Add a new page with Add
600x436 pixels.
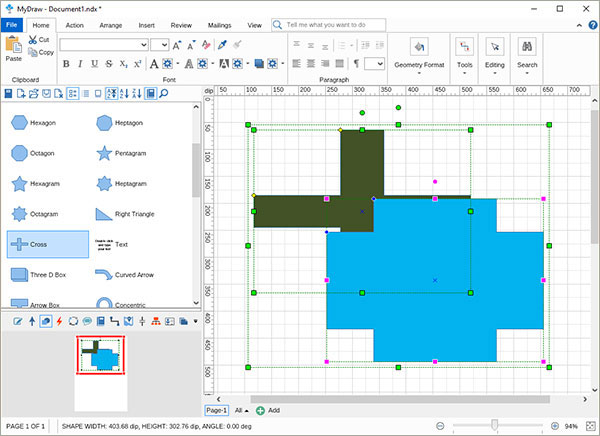(268, 410)
